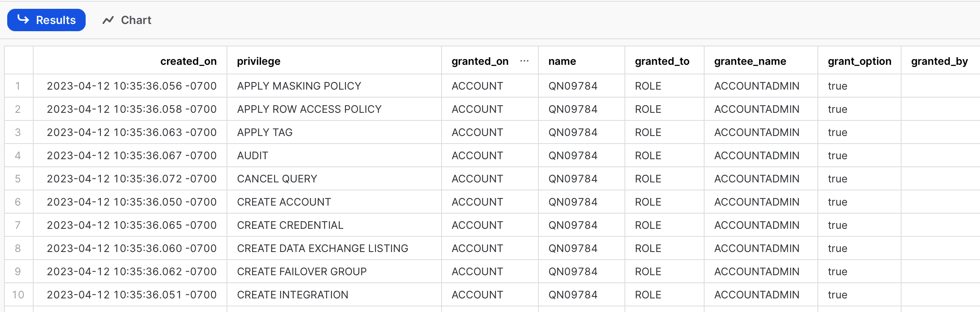Click ROLE in the CREATE FAILOVER GROUP row

(648, 272)
